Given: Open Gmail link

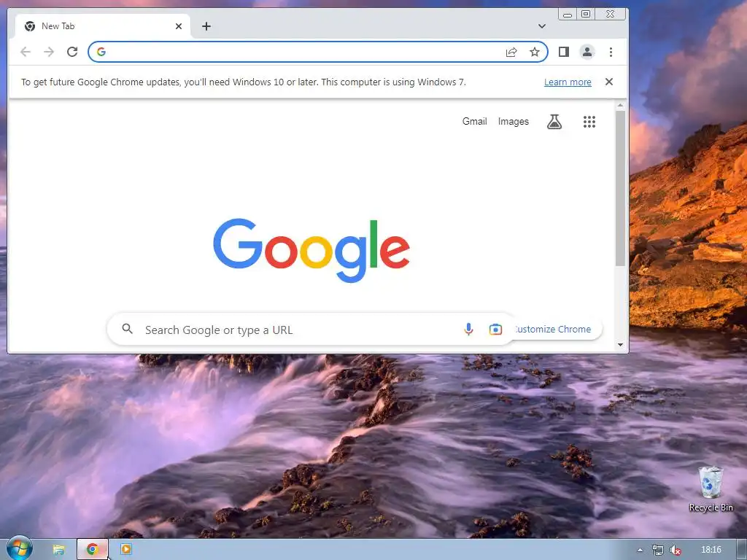Looking at the screenshot, I should click(474, 122).
